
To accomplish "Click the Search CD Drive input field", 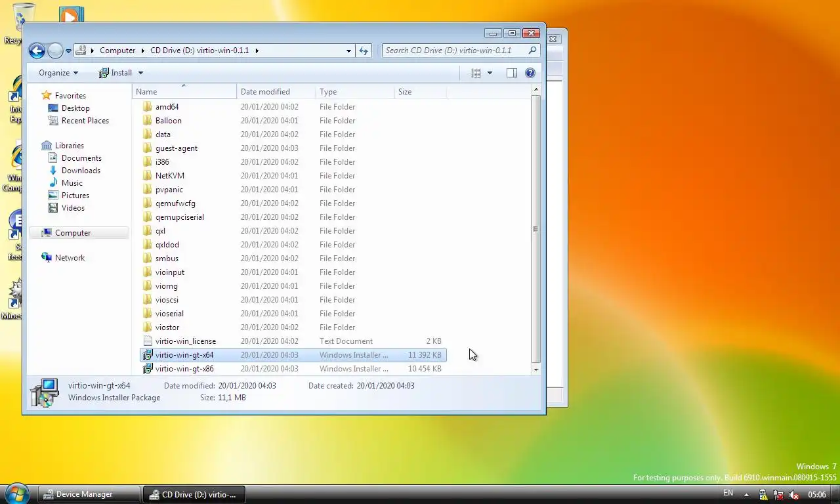I will tap(454, 51).
